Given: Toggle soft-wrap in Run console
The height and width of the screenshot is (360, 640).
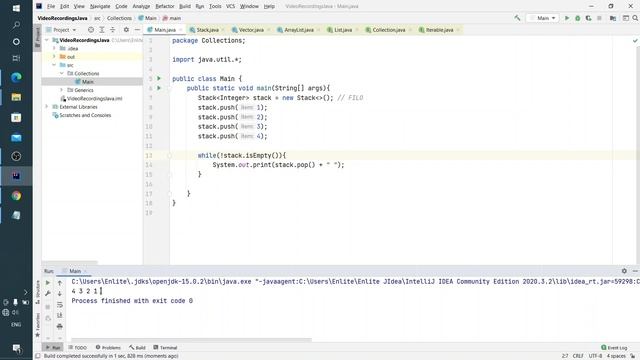Looking at the screenshot, I should [x=60, y=305].
